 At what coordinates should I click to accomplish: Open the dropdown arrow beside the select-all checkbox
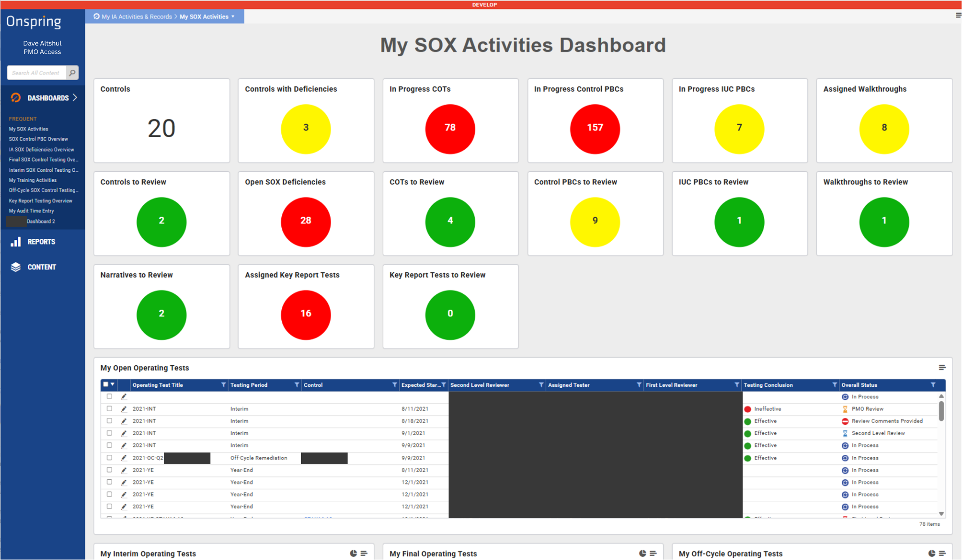[113, 384]
